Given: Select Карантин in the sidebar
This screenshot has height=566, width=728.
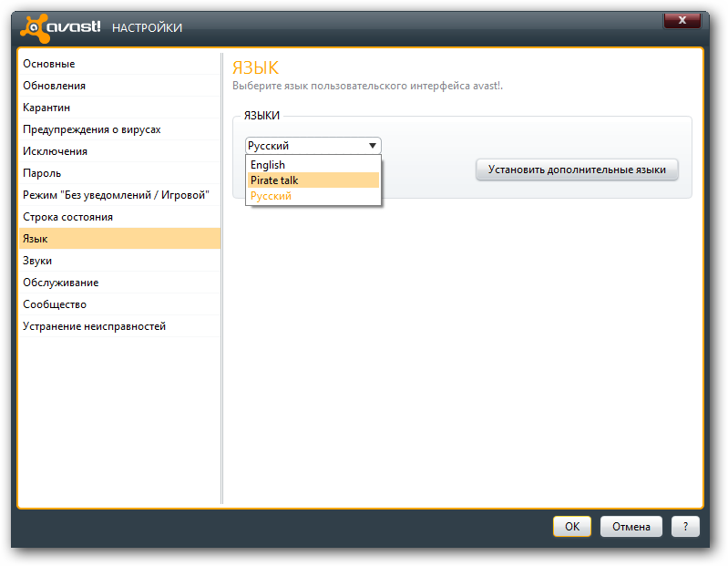Looking at the screenshot, I should point(119,108).
